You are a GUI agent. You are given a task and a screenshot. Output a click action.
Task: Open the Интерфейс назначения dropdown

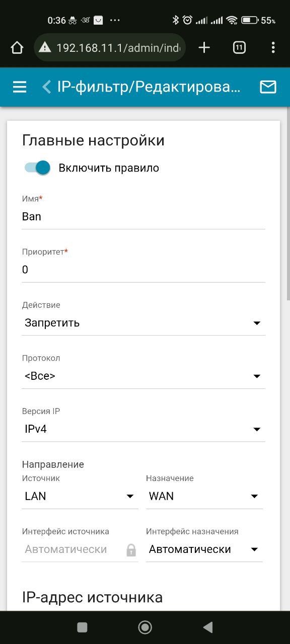tap(204, 549)
